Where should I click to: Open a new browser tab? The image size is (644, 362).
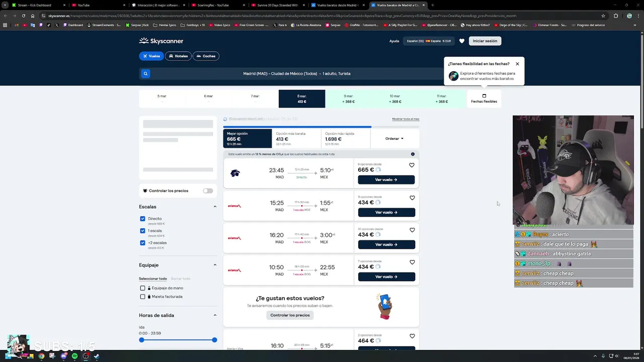click(x=432, y=5)
